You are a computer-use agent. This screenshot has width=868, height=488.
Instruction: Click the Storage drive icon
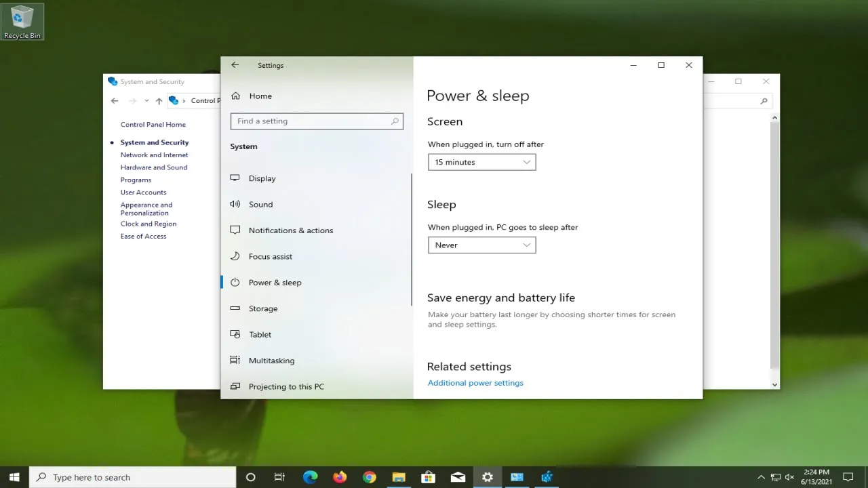[235, 308]
